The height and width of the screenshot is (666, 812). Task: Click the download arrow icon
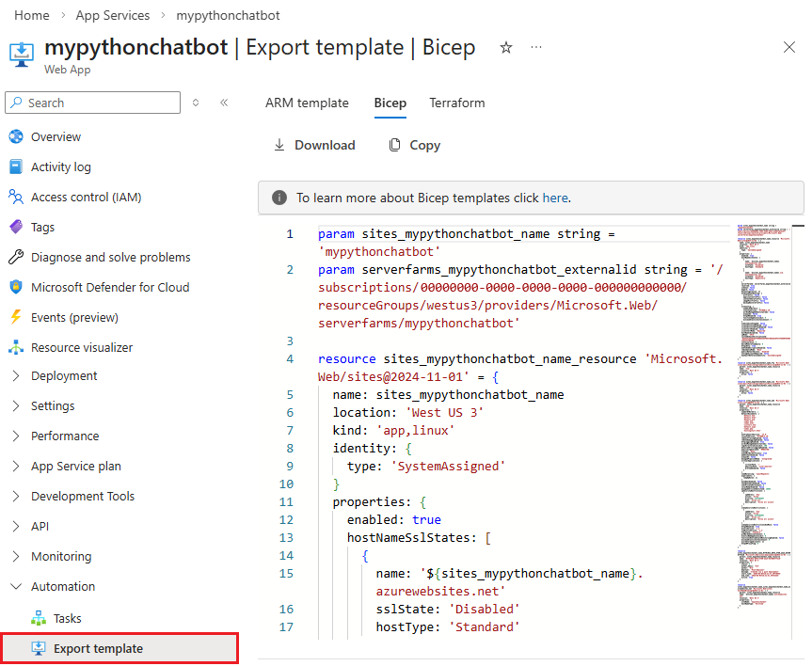point(279,145)
